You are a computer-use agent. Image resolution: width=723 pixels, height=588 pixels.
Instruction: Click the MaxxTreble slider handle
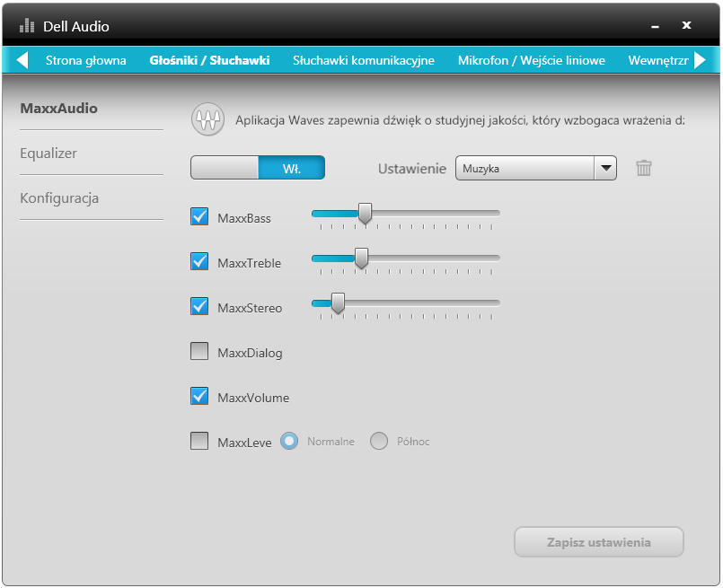[x=361, y=259]
